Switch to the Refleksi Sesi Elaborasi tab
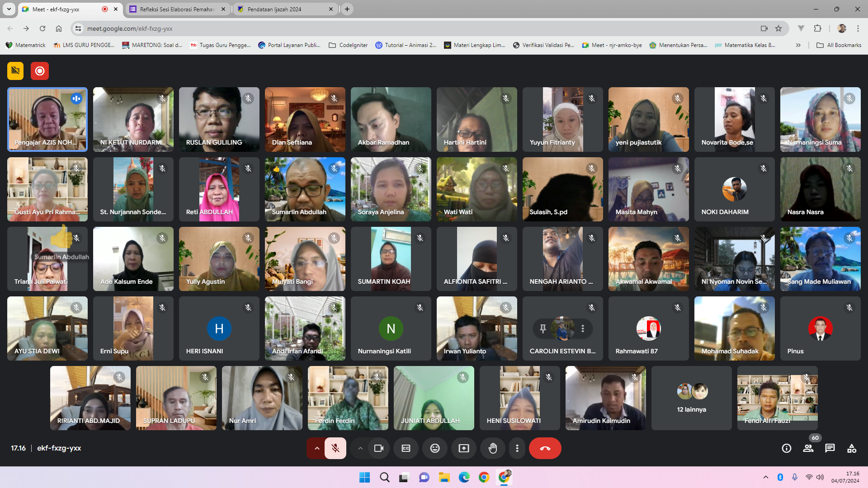 pos(177,9)
